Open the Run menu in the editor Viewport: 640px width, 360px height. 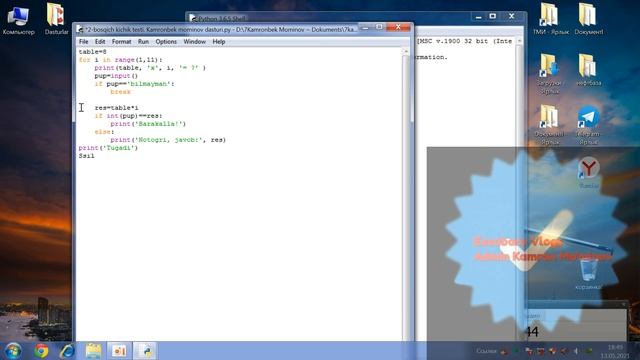[143, 42]
